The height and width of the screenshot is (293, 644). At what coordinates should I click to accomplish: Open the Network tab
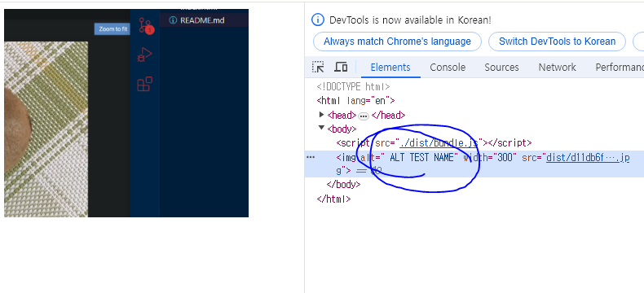(558, 68)
